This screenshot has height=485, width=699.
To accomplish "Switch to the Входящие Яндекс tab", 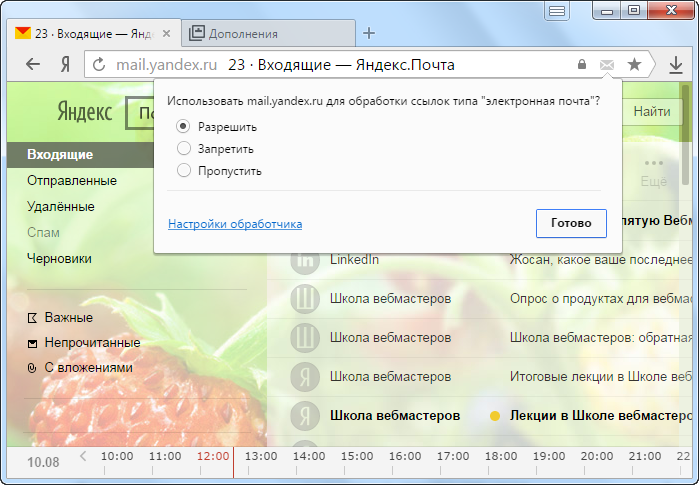I will pyautogui.click(x=94, y=33).
